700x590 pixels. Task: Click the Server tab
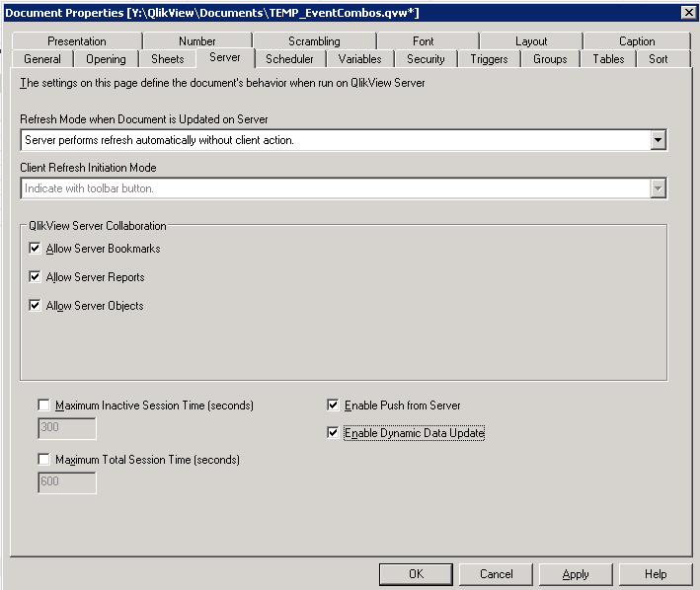tap(225, 57)
